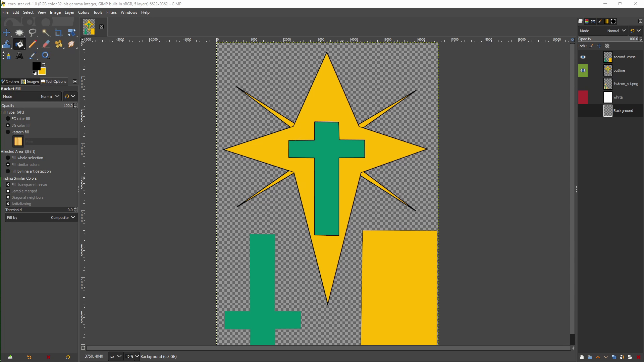Select the Bucket Fill tool
This screenshot has height=362, width=644.
pyautogui.click(x=19, y=44)
